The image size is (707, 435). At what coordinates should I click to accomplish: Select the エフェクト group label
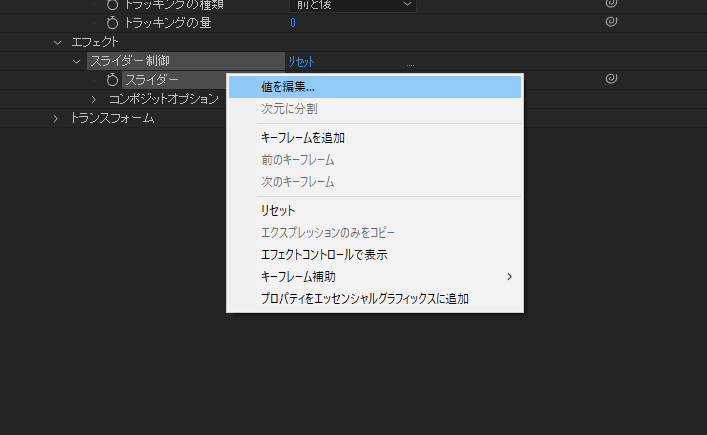click(x=95, y=42)
